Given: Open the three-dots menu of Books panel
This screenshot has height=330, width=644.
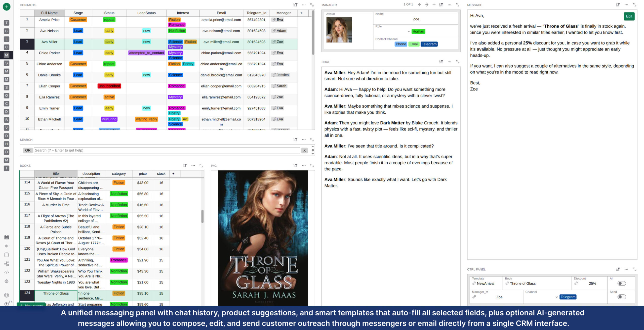Looking at the screenshot, I should pos(193,166).
